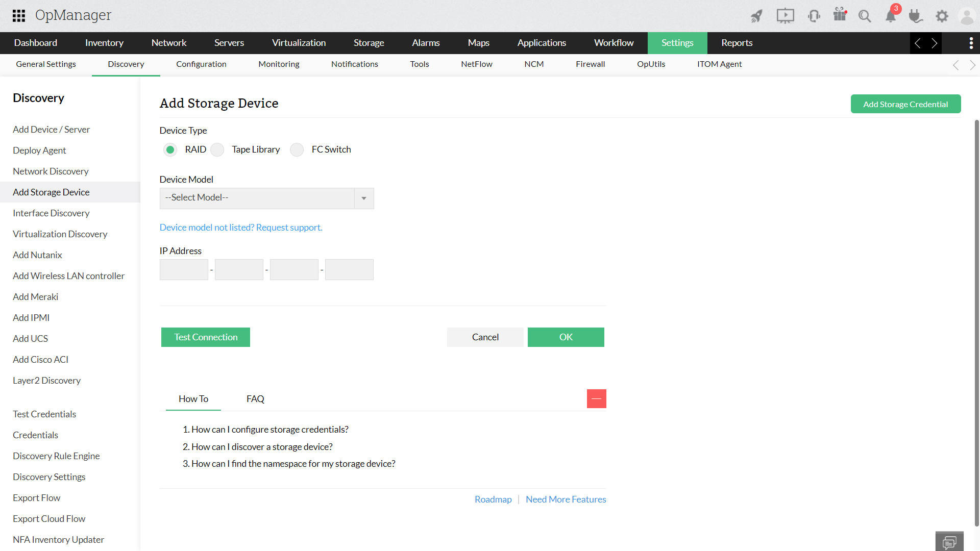The width and height of the screenshot is (980, 551).
Task: Open the apps grid launcher icon
Action: point(19,16)
